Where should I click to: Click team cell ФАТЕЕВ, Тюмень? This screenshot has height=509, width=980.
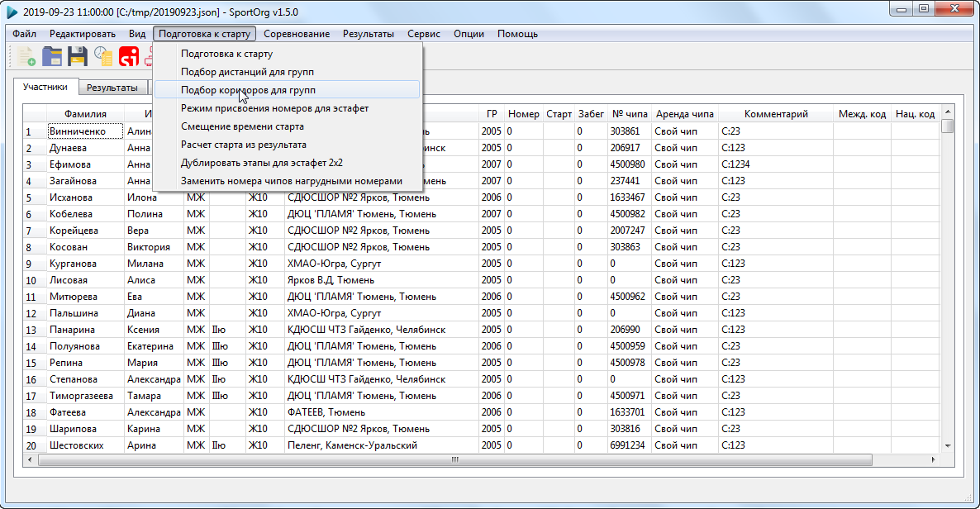point(381,412)
